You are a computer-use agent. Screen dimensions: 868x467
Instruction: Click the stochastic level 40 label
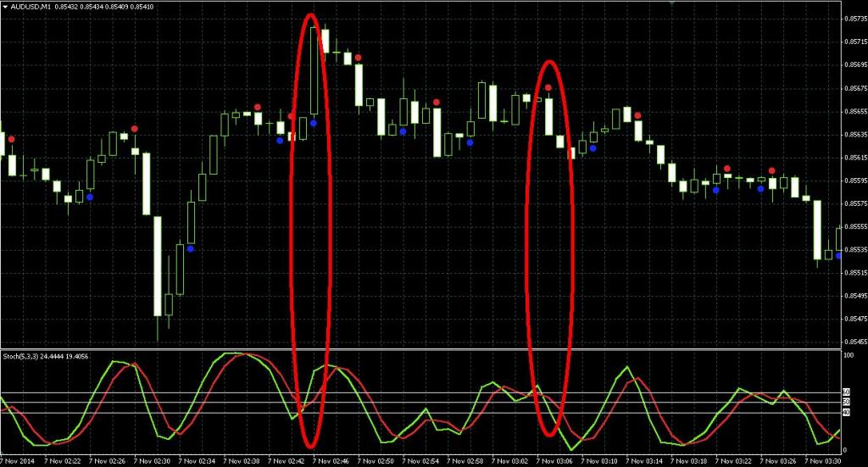click(x=846, y=413)
